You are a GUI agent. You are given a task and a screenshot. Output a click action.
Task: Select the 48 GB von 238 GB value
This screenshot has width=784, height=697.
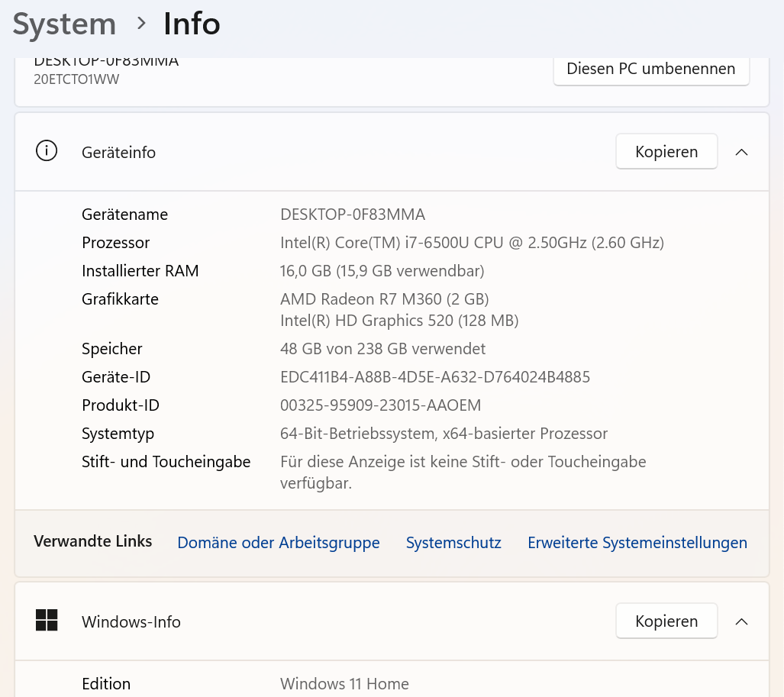click(382, 348)
